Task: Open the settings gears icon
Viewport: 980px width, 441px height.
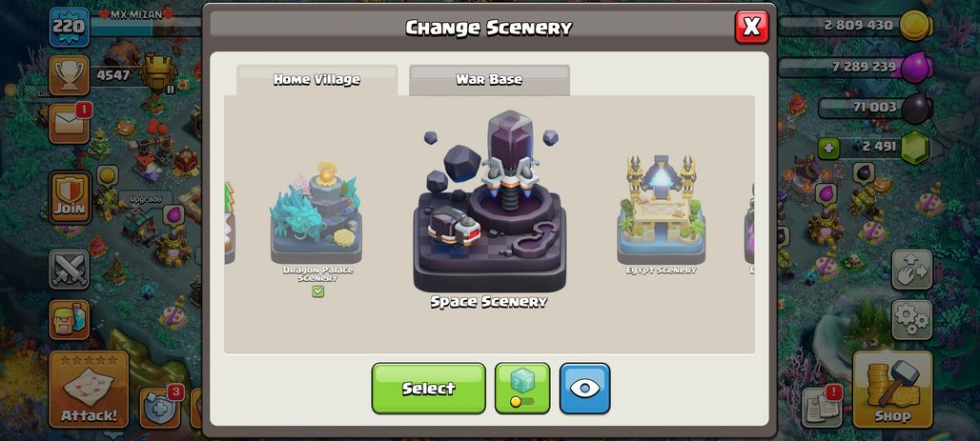Action: tap(912, 320)
